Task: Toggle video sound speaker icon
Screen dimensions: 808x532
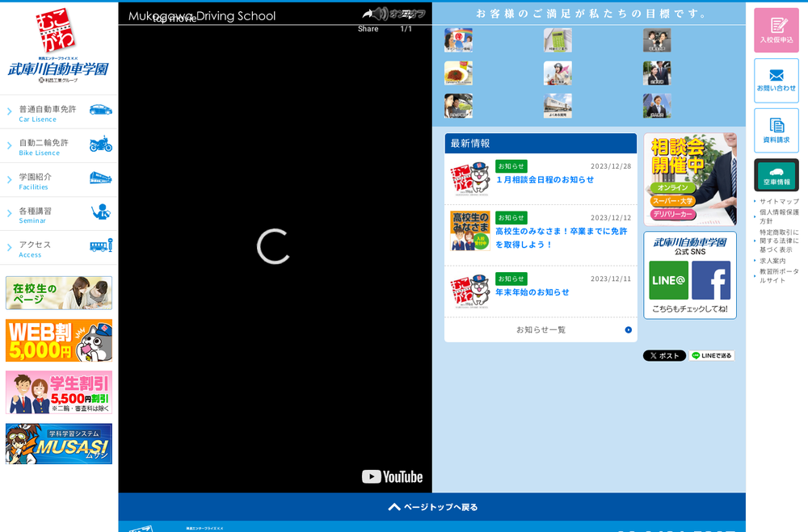Action: click(x=381, y=14)
